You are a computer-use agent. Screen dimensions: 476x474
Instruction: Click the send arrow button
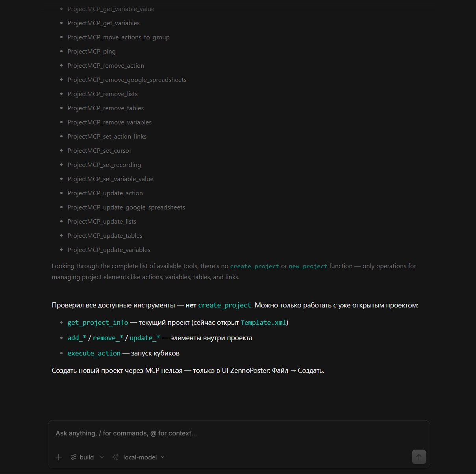[x=419, y=457]
